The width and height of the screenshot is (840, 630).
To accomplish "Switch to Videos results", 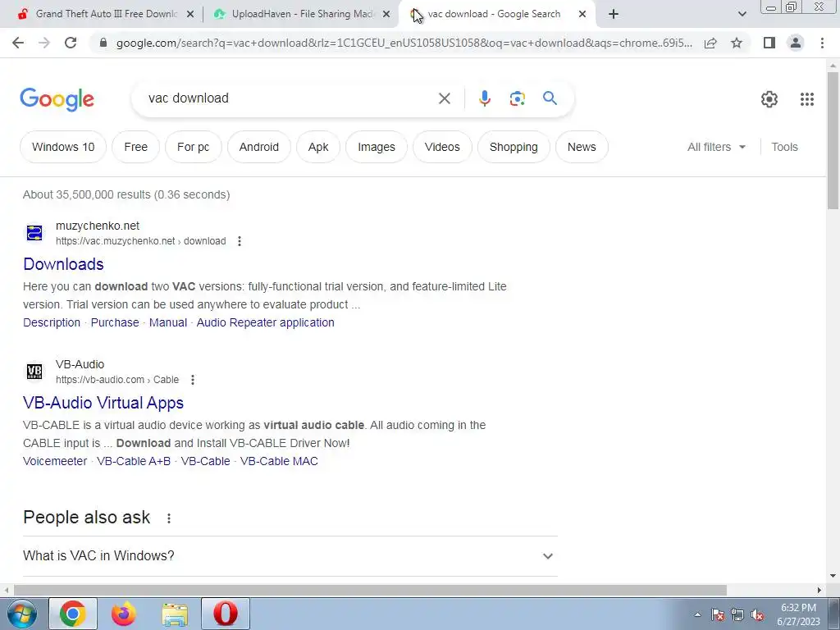I will click(x=442, y=147).
